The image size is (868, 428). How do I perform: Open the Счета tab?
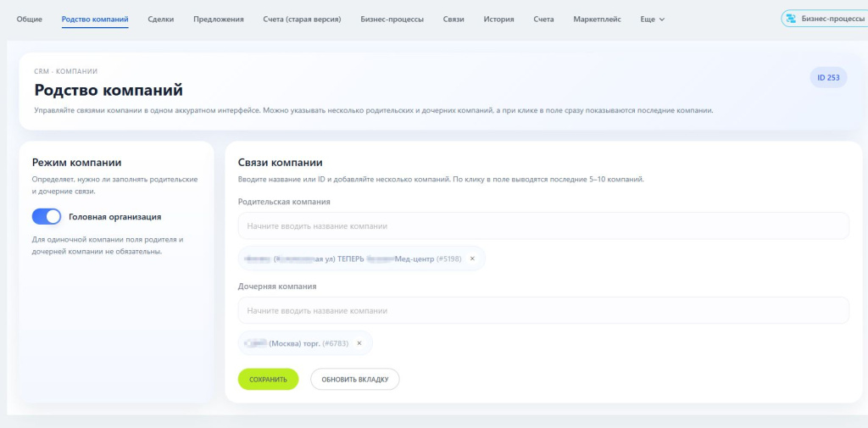point(543,19)
